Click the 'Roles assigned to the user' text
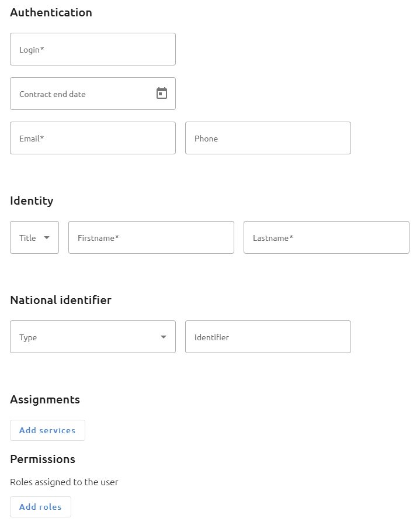The height and width of the screenshot is (525, 420). (x=64, y=482)
